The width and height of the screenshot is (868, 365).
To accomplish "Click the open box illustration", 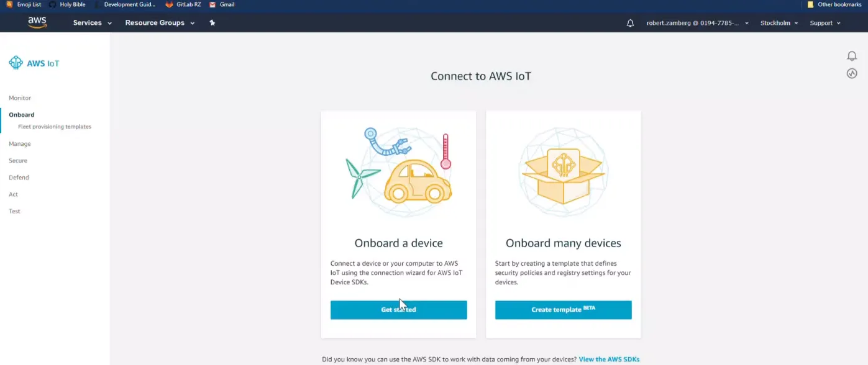I will click(563, 172).
